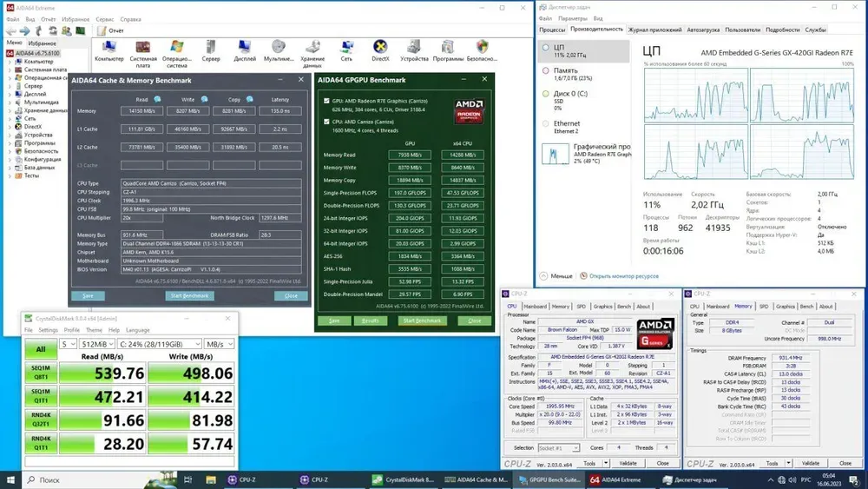Switch to the Автозагрузка tab in Task Manager
The height and width of the screenshot is (489, 868).
pyautogui.click(x=703, y=30)
